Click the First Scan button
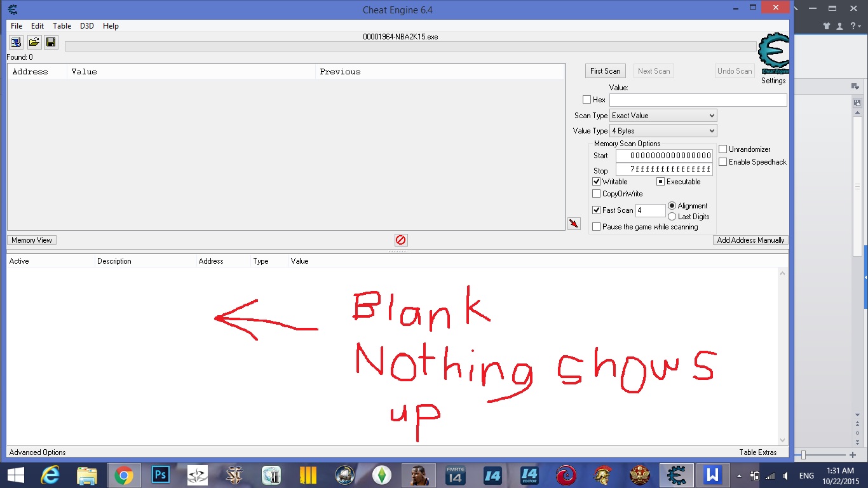Image resolution: width=868 pixels, height=488 pixels. (605, 71)
